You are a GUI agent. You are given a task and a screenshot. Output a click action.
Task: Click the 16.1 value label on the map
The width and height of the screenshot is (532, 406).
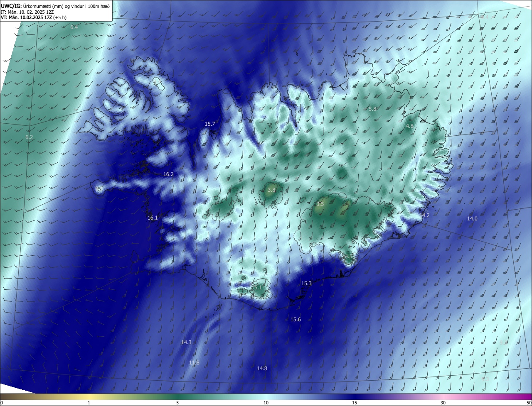point(153,218)
